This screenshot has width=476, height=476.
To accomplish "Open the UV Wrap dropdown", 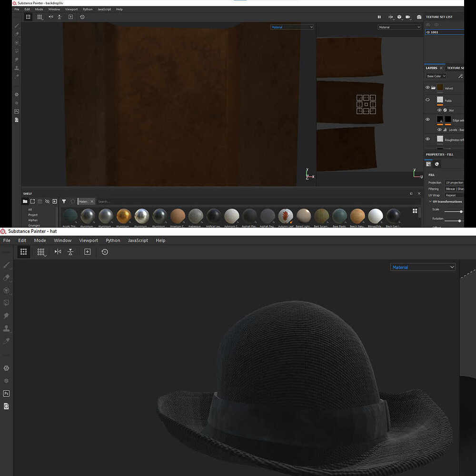I will coord(455,195).
